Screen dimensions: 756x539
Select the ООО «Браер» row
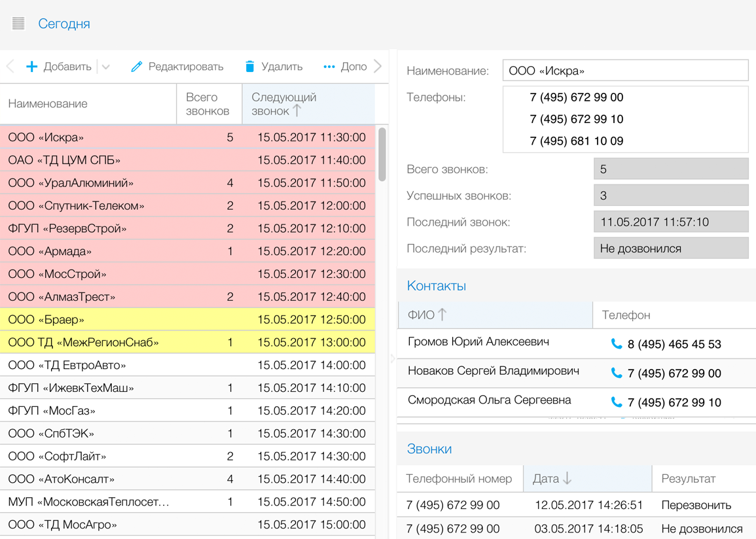pos(187,320)
